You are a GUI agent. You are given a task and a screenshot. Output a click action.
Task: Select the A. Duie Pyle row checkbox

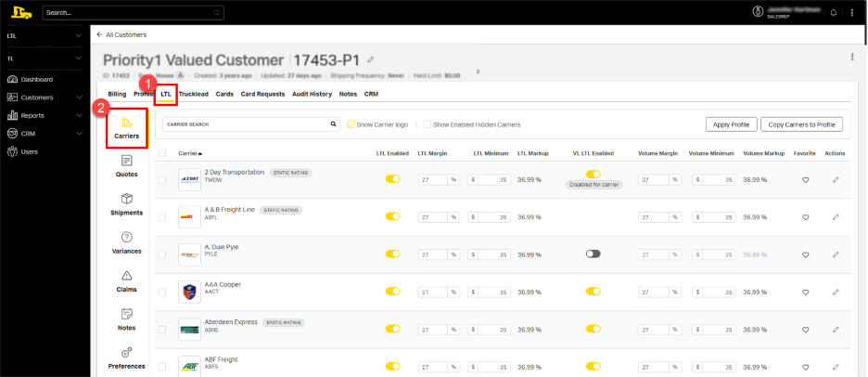(x=161, y=254)
